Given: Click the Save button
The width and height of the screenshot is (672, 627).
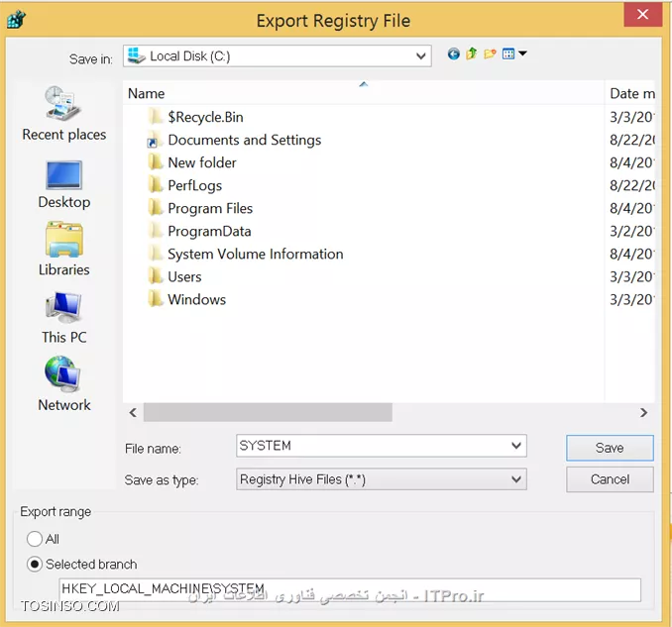Looking at the screenshot, I should pos(610,448).
